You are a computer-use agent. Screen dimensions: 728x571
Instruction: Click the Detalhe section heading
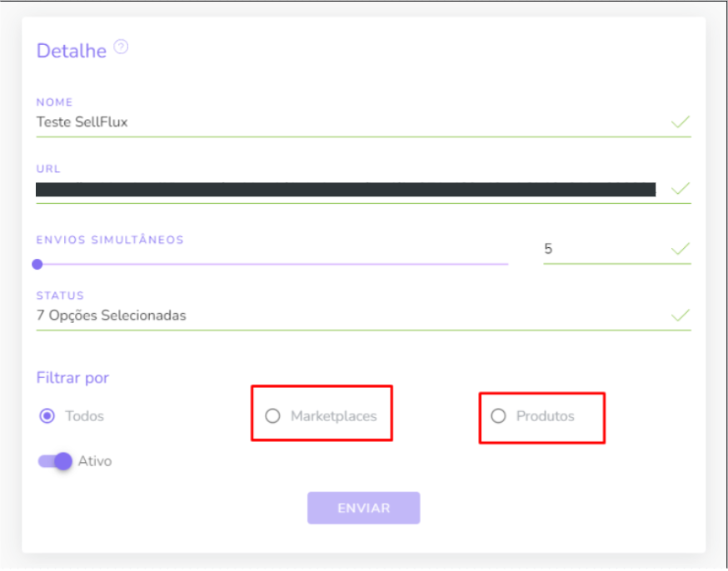click(72, 51)
